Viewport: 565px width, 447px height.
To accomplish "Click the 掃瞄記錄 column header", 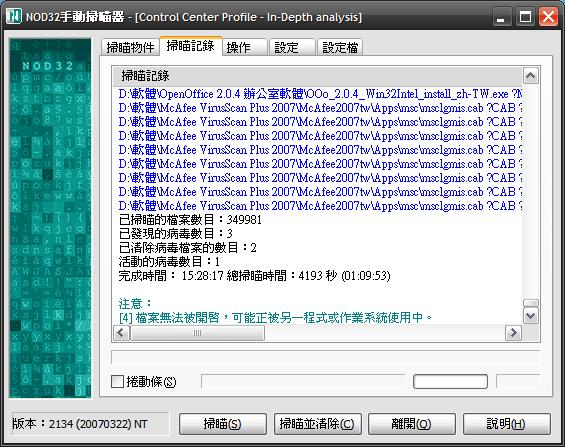I will pos(318,76).
